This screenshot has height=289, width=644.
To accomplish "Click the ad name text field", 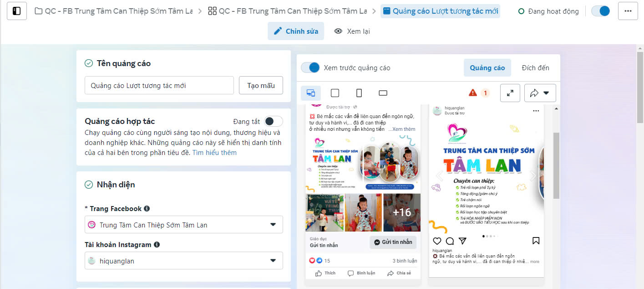I will (x=159, y=85).
